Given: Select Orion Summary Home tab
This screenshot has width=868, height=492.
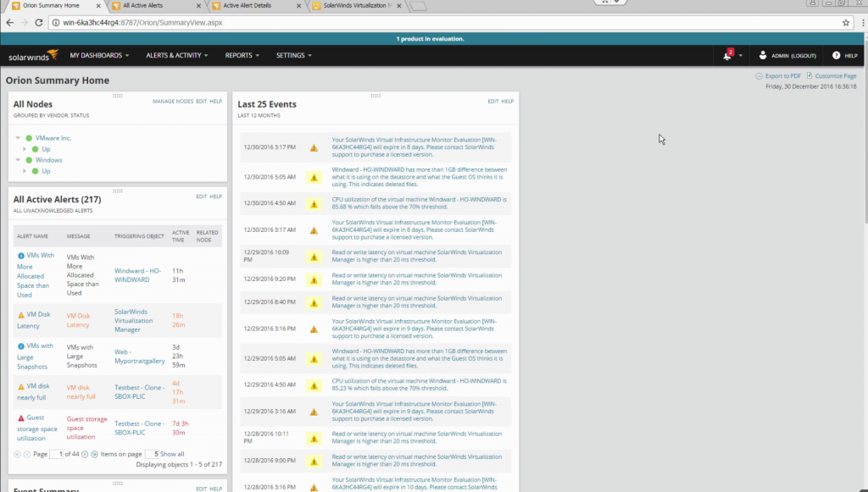Looking at the screenshot, I should pyautogui.click(x=57, y=6).
